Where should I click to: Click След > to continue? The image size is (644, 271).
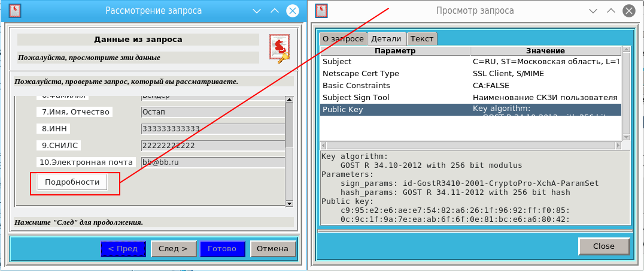(x=173, y=248)
